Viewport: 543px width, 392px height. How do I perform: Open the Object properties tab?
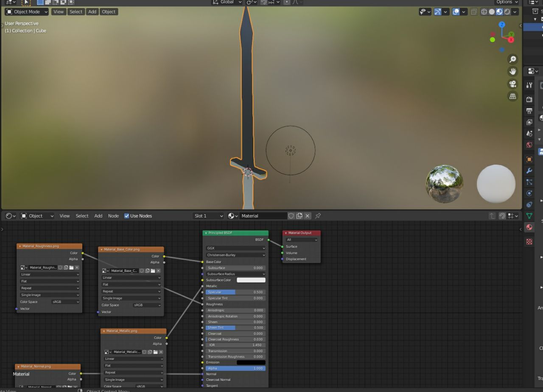point(529,160)
